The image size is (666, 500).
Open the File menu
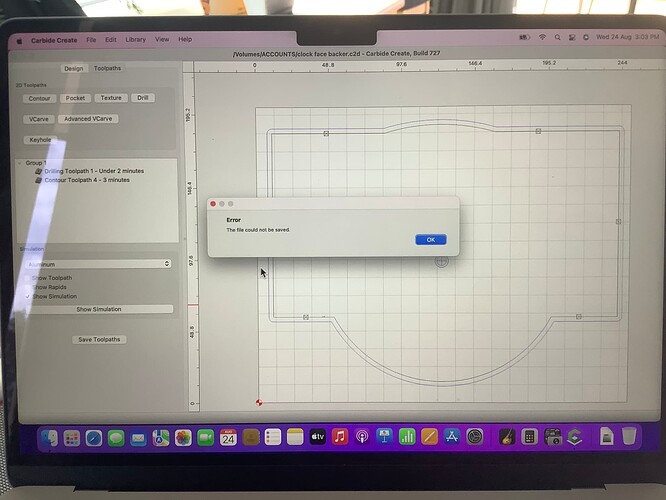[x=91, y=40]
